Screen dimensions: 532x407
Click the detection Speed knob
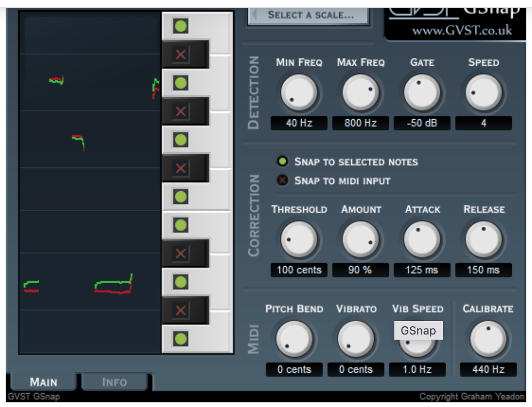(x=483, y=92)
